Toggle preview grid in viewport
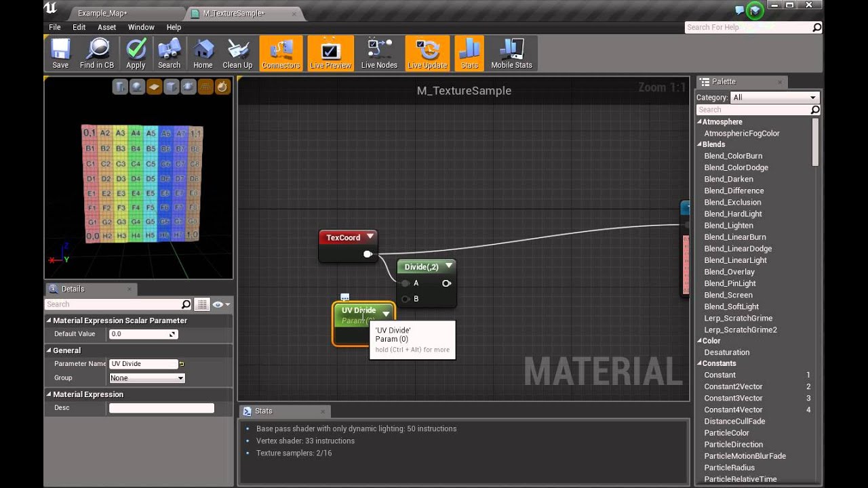 tap(205, 87)
